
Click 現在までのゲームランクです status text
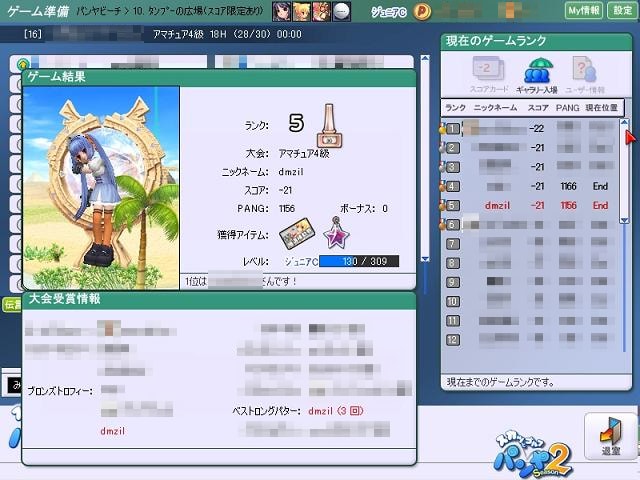pos(500,382)
